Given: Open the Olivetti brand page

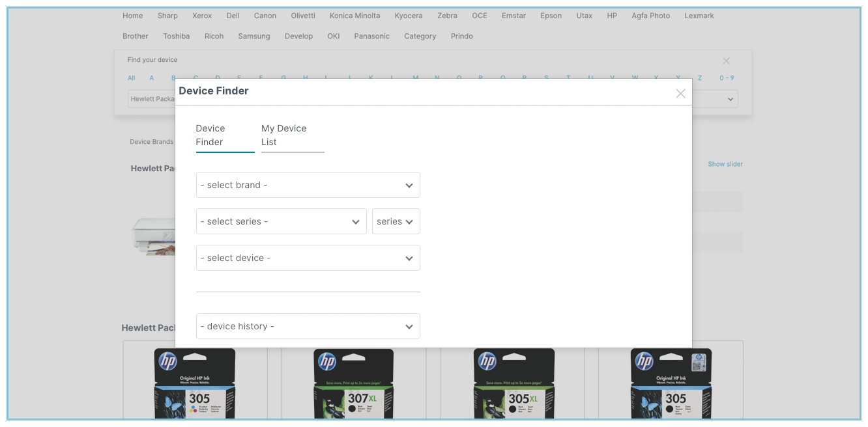Looking at the screenshot, I should click(303, 16).
